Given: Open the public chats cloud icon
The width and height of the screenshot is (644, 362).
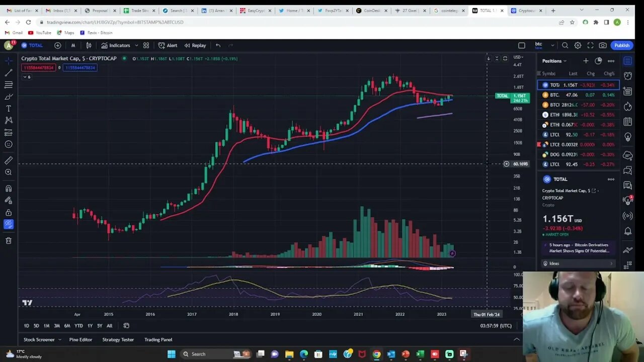Looking at the screenshot, I should (627, 155).
